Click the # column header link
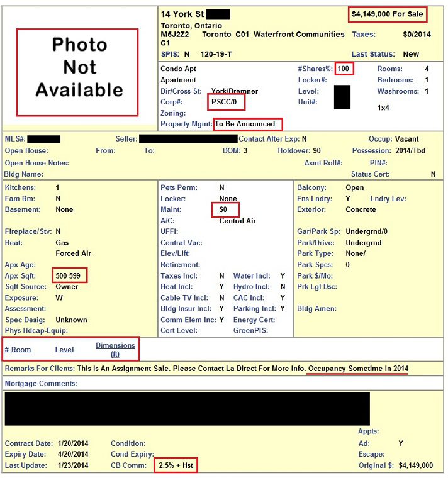The height and width of the screenshot is (478, 448). (x=7, y=350)
